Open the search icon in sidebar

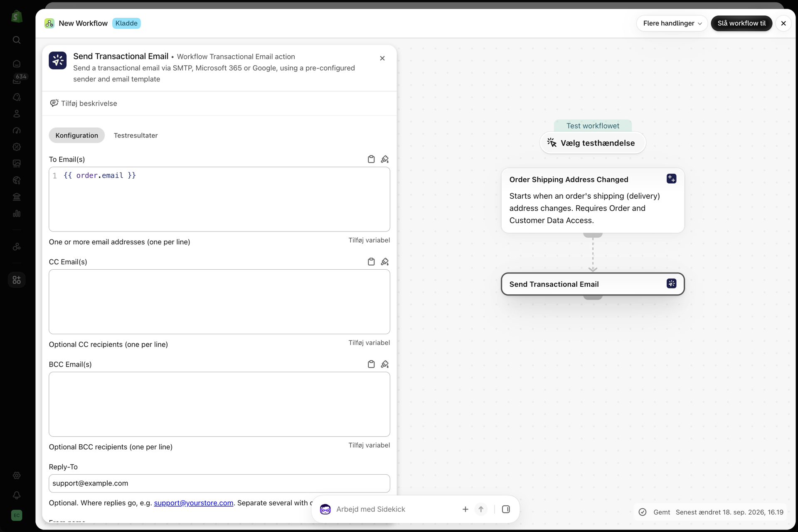(x=17, y=40)
